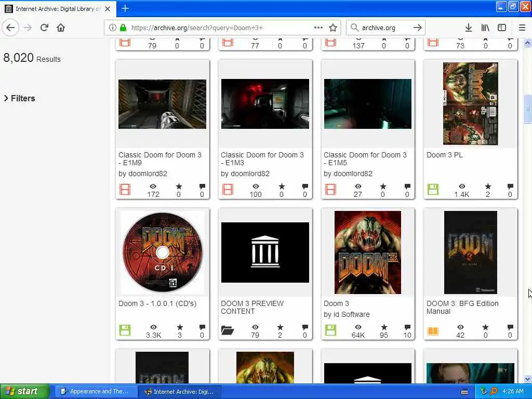Click the software floppy icon on Doom 3 PL

pos(433,189)
